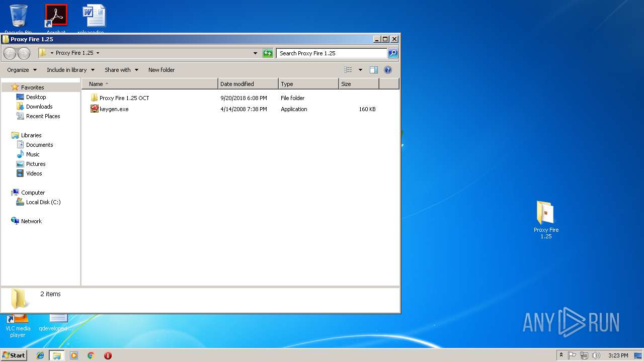Open the Organize menu
Screen dimensions: 644x362
[22, 70]
